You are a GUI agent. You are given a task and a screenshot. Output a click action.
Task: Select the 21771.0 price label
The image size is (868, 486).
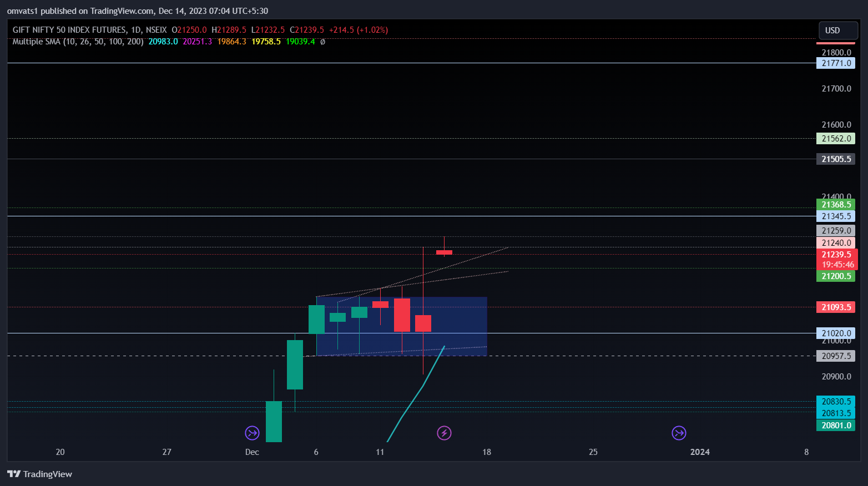836,63
